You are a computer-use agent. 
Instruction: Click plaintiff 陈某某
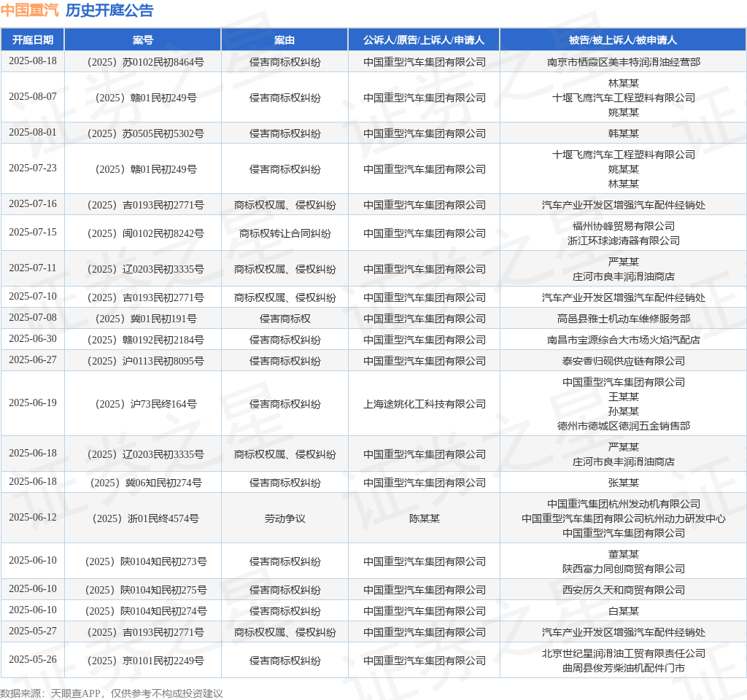424,519
